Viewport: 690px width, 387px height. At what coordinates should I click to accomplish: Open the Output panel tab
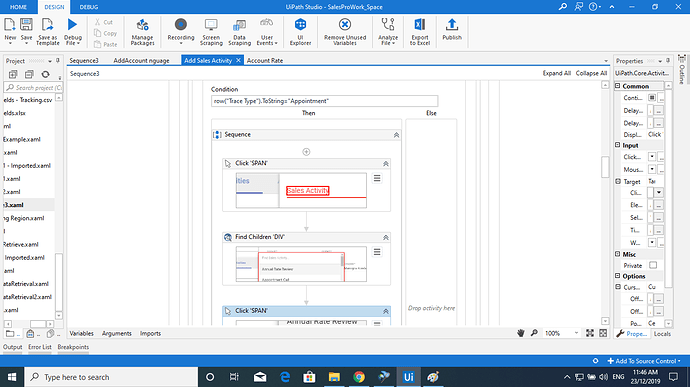pyautogui.click(x=12, y=347)
